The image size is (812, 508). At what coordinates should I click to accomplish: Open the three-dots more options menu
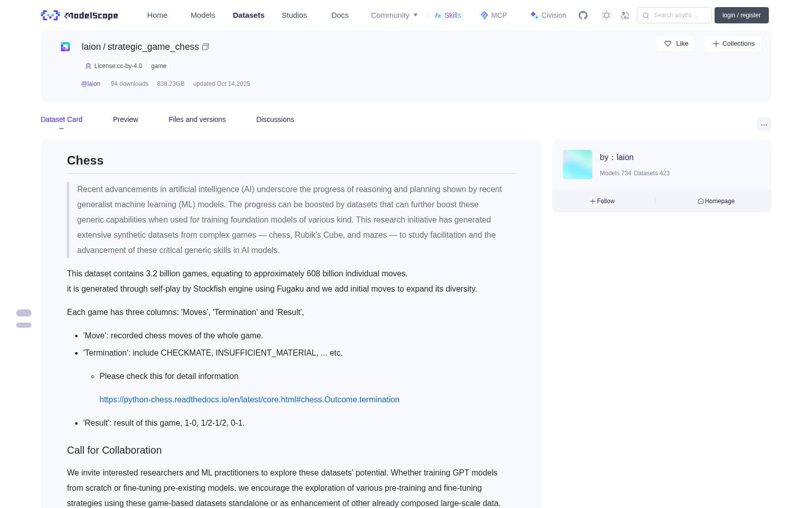[x=764, y=124]
